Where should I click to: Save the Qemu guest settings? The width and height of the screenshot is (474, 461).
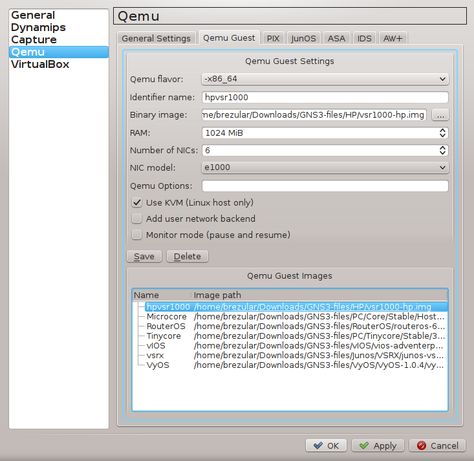(x=144, y=256)
